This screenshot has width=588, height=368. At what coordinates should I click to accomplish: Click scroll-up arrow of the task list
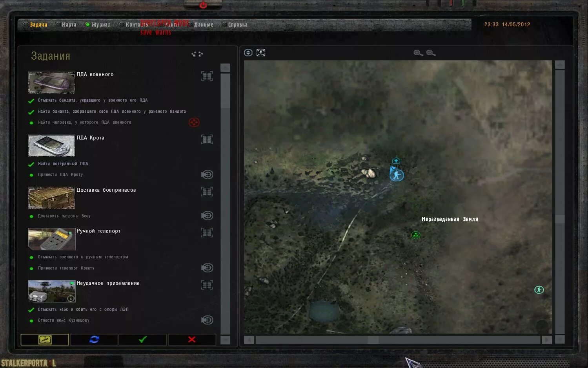tap(225, 68)
